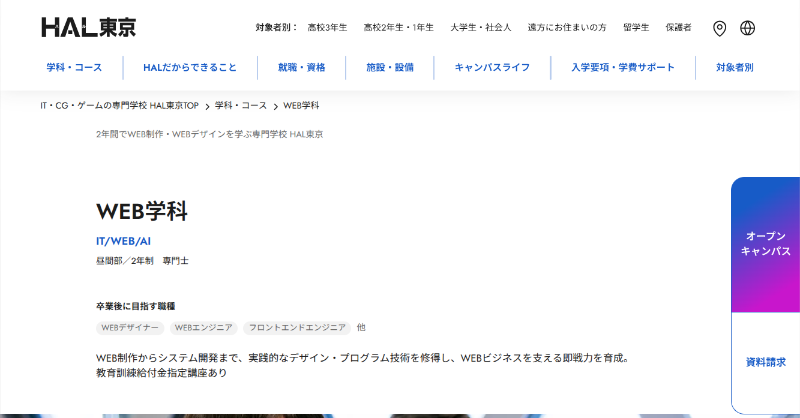
Task: Open the 入学要項・学費サポート menu
Action: [x=623, y=67]
